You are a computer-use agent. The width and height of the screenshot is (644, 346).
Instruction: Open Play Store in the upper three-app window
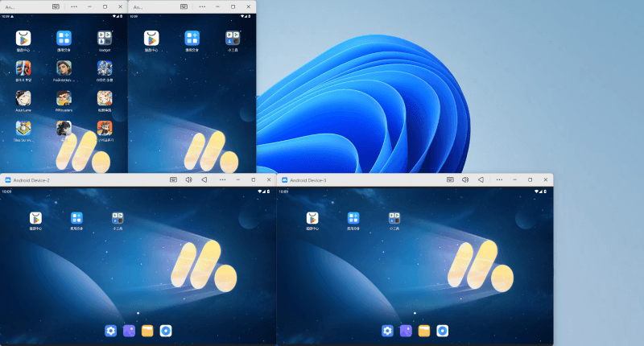pyautogui.click(x=151, y=38)
